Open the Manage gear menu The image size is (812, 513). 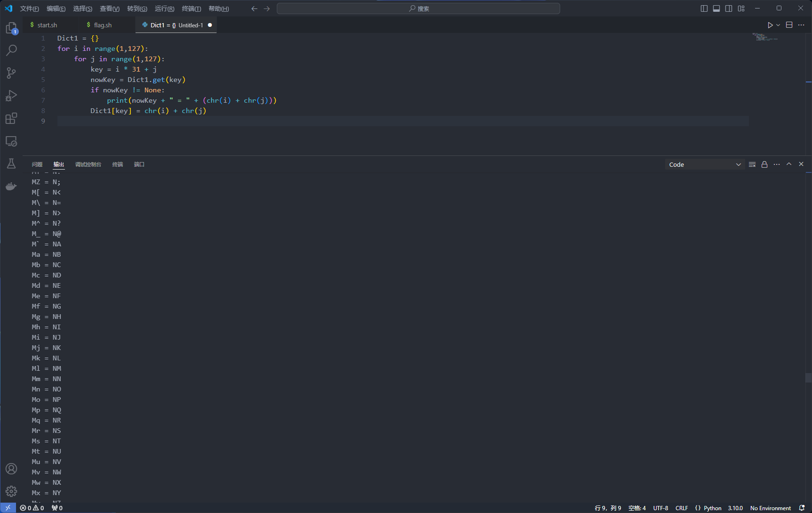[x=11, y=491]
